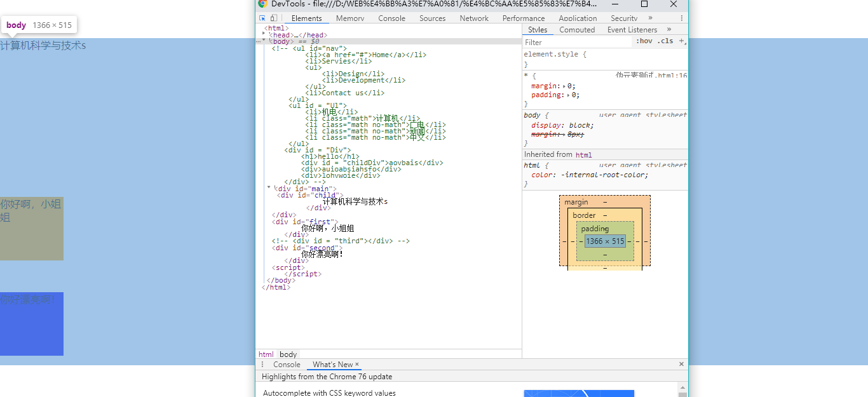Click the blue '你好漂亮啊' box on page
The height and width of the screenshot is (397, 868).
tap(32, 324)
